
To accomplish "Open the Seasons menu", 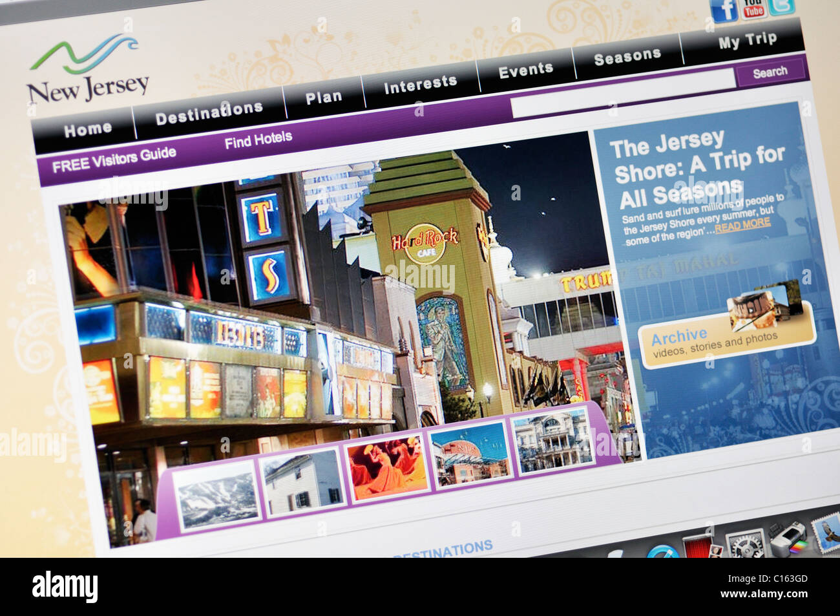I will (627, 56).
